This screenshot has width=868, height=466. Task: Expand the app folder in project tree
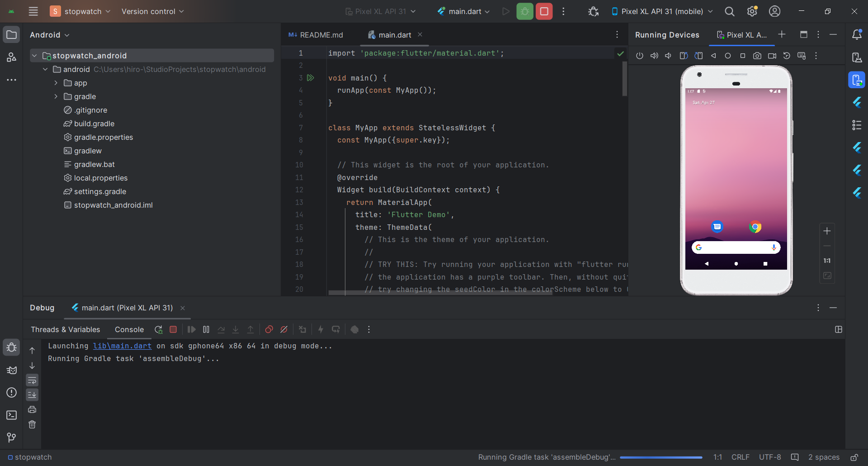[x=56, y=83]
